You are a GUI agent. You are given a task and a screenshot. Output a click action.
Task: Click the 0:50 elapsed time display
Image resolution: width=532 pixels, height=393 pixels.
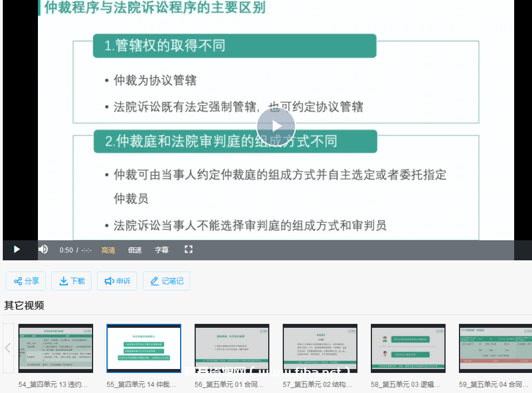click(x=66, y=250)
